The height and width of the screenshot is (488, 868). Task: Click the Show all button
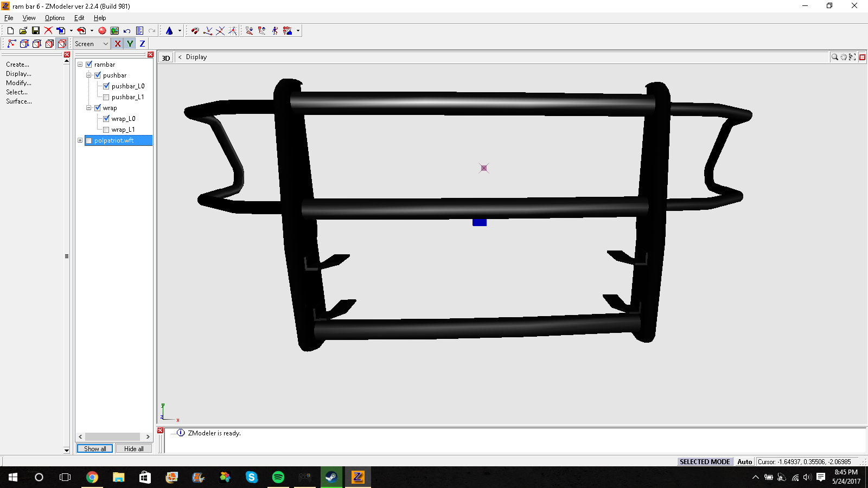[95, 449]
